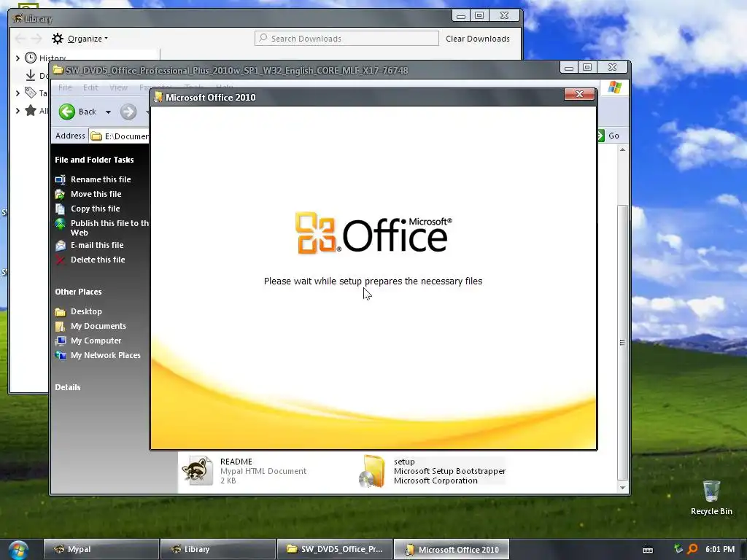Expand the History tree node in Library
Image resolution: width=747 pixels, height=560 pixels.
click(x=18, y=58)
